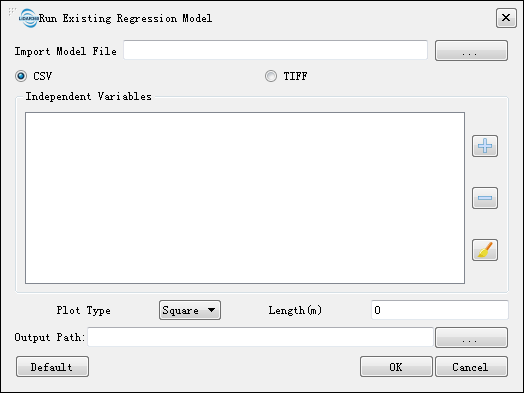Browse for the output path location
The height and width of the screenshot is (393, 524).
[471, 338]
